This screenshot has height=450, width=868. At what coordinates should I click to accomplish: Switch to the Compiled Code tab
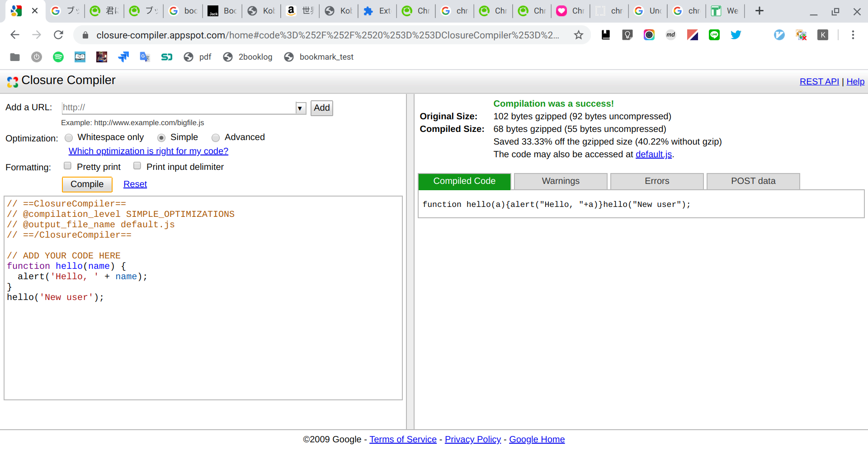464,181
